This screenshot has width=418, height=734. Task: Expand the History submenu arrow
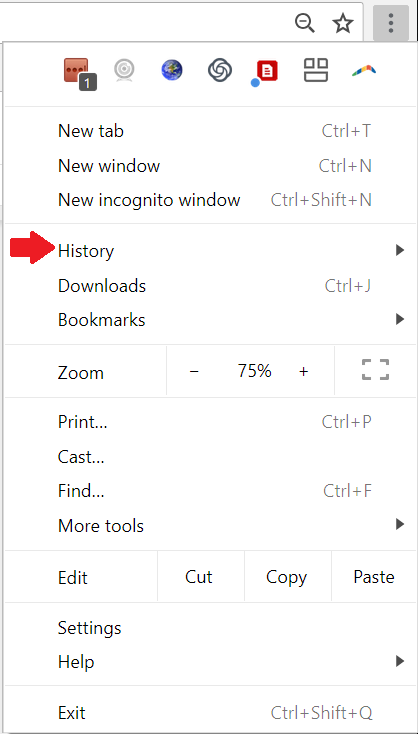(399, 250)
